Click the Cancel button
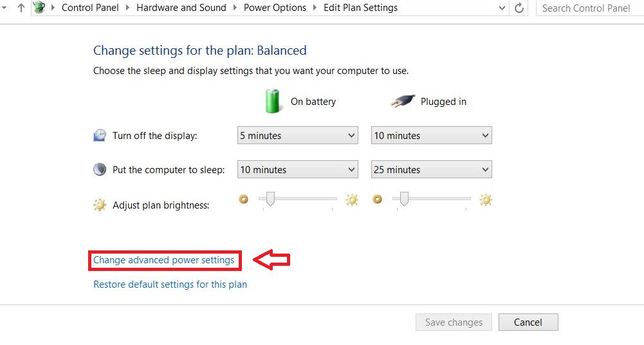 click(528, 322)
